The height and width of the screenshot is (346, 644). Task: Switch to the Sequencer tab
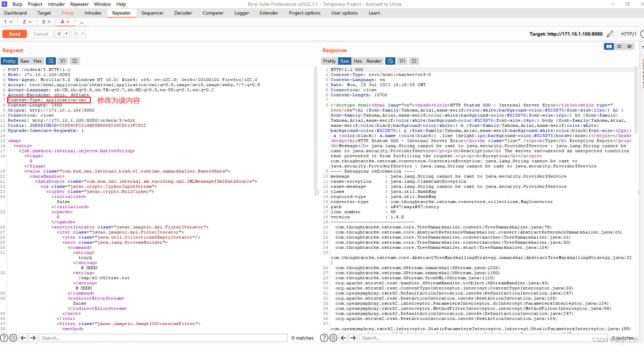[152, 13]
